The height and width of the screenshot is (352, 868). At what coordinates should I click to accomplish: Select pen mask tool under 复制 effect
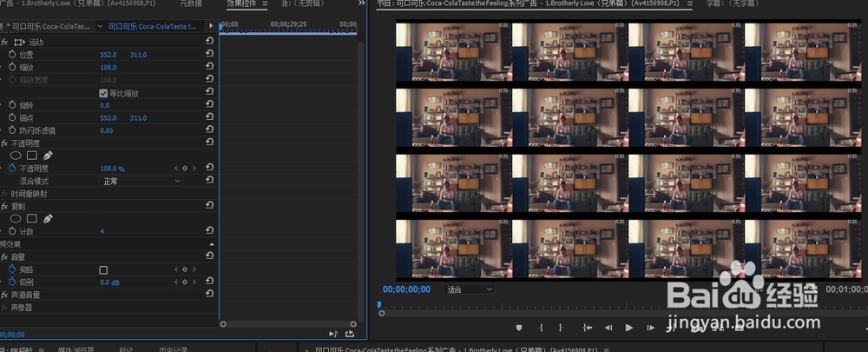click(48, 218)
